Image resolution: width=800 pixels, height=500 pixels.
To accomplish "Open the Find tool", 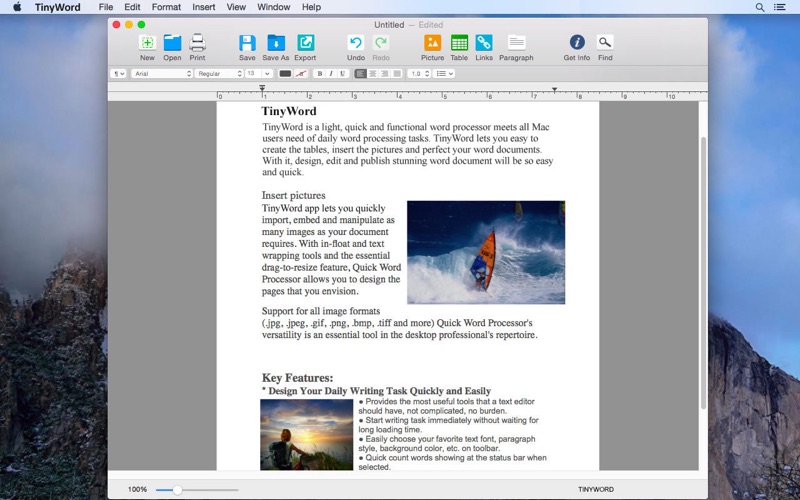I will pos(605,43).
